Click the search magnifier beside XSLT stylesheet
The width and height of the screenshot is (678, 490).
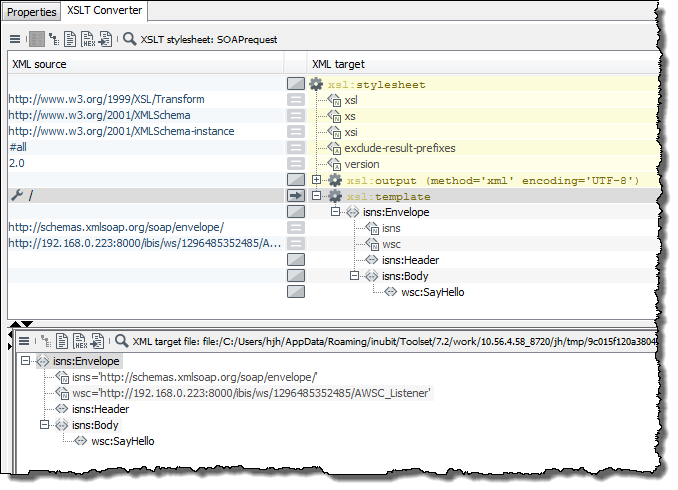130,40
